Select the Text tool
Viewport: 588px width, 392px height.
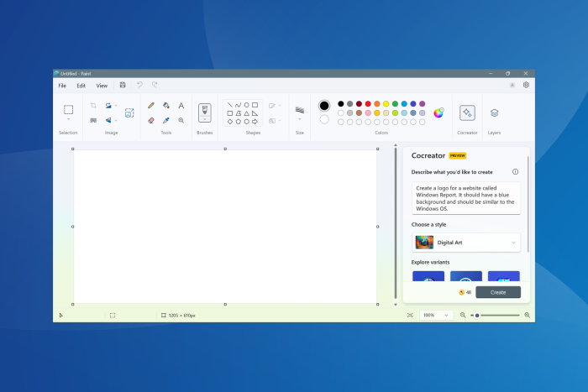click(181, 106)
